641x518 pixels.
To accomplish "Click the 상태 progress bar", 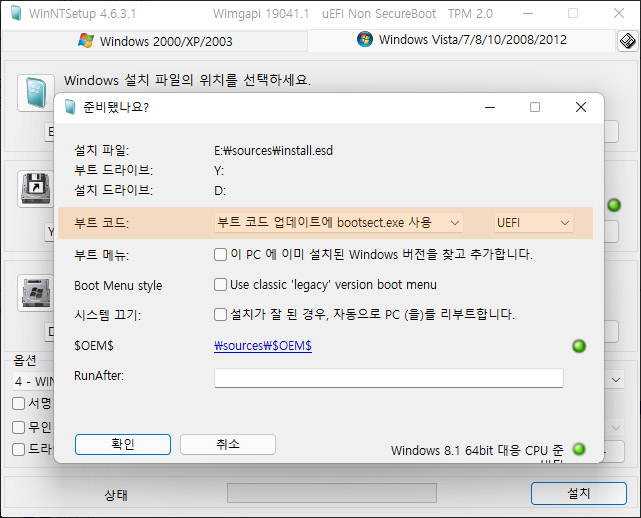I will pos(332,493).
